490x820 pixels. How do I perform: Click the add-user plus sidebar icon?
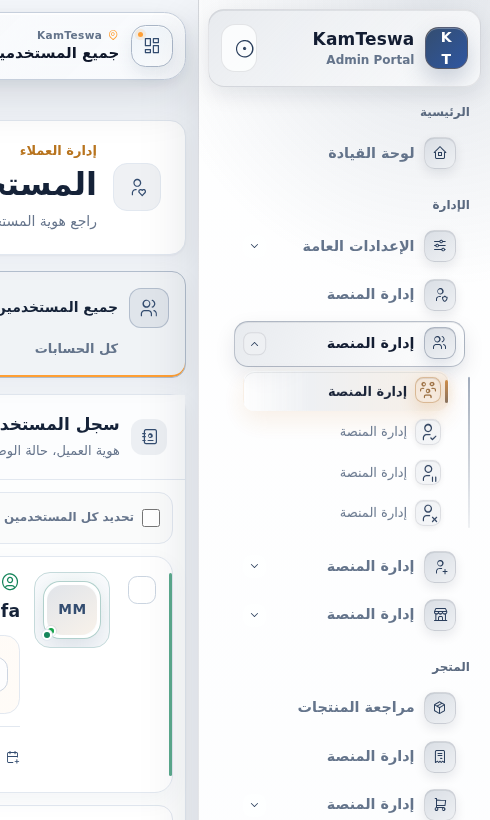coord(440,567)
